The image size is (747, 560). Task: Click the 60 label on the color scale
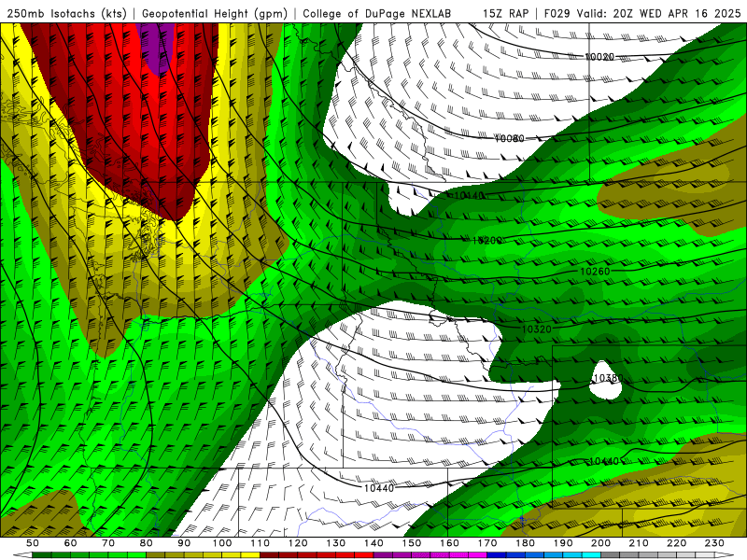click(x=71, y=543)
